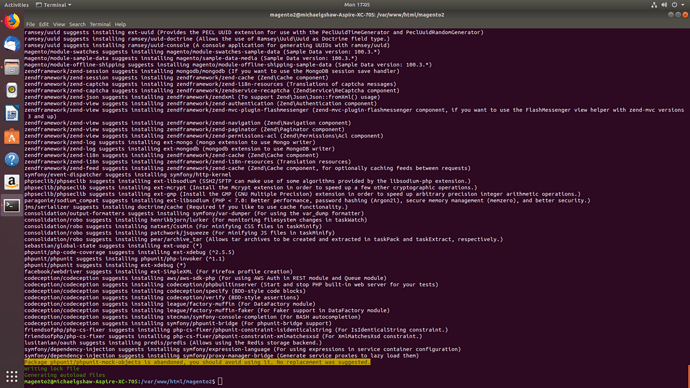This screenshot has height=388, width=690.
Task: Select the Terminal icon in dock
Action: point(12,205)
